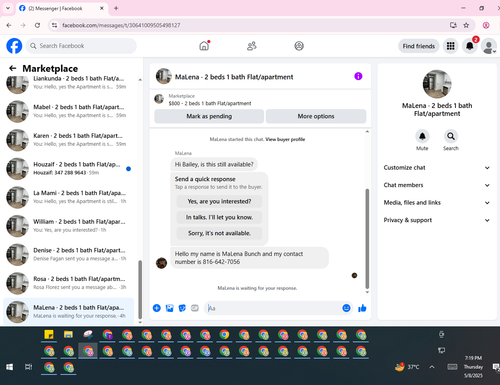
Task: Open conversation information purple icon
Action: (358, 76)
